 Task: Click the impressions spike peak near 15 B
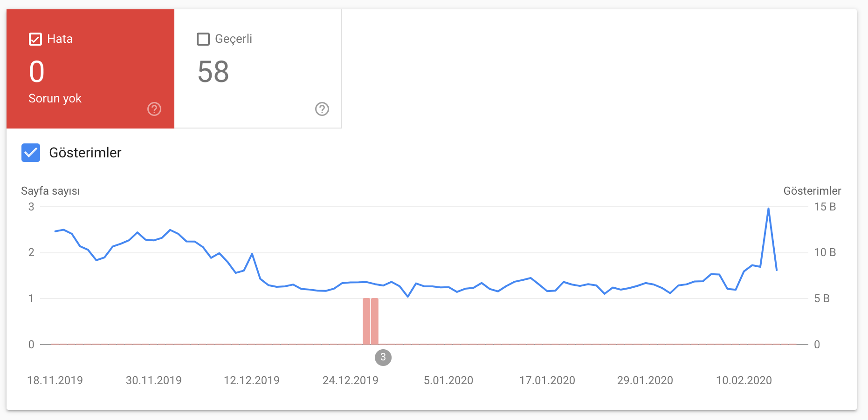[x=768, y=209]
